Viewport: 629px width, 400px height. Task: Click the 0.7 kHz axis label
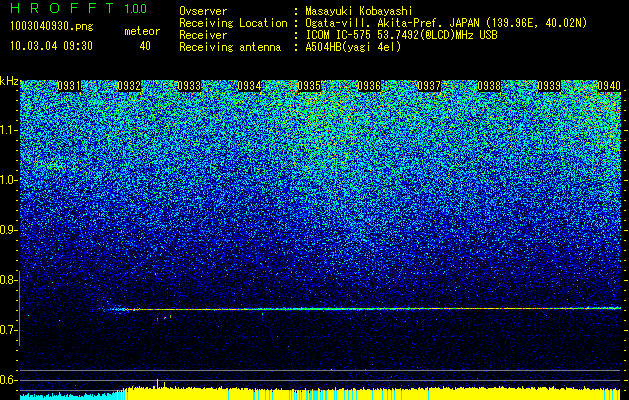click(8, 330)
